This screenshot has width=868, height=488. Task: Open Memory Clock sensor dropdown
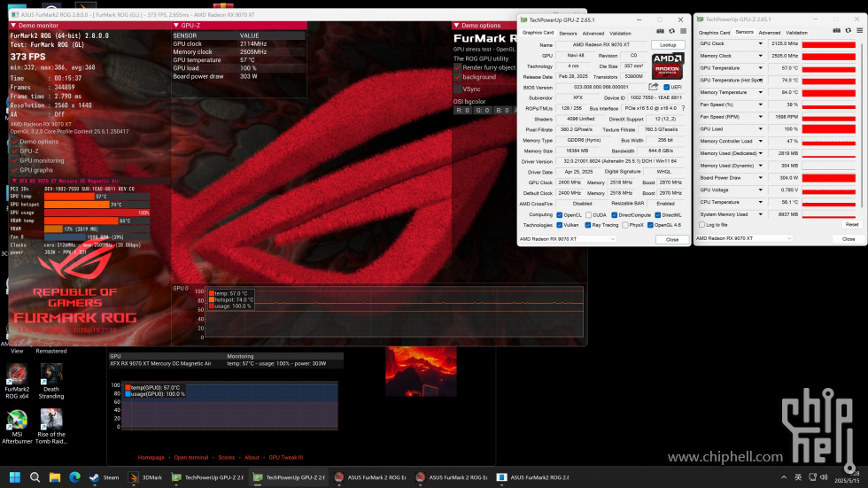click(x=760, y=56)
